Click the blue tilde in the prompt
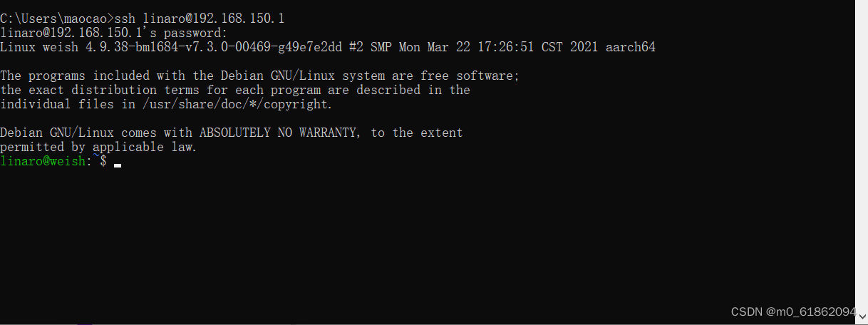Viewport: 868px width, 325px height. coord(95,159)
